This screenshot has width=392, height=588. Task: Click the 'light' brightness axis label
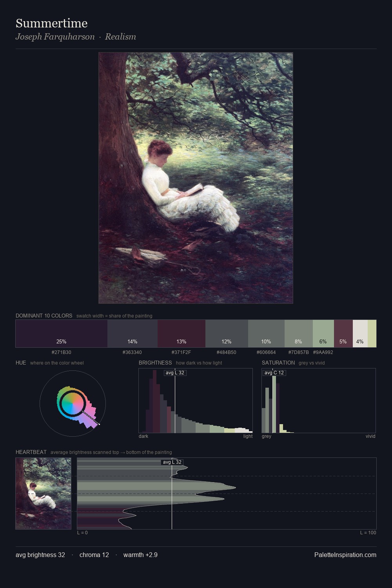coord(248,436)
